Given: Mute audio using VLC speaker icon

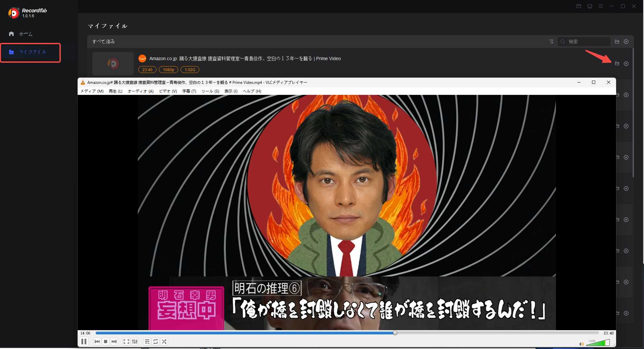Looking at the screenshot, I should click(x=581, y=344).
